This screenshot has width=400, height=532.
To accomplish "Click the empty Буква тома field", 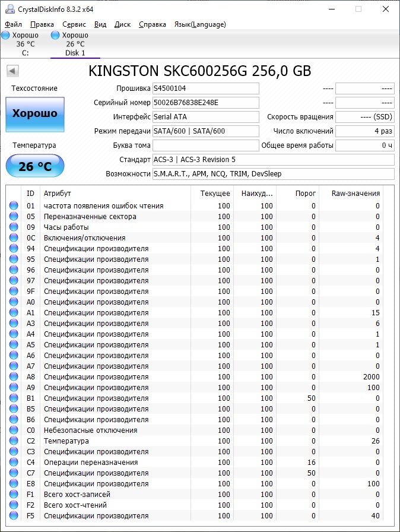I will [206, 145].
